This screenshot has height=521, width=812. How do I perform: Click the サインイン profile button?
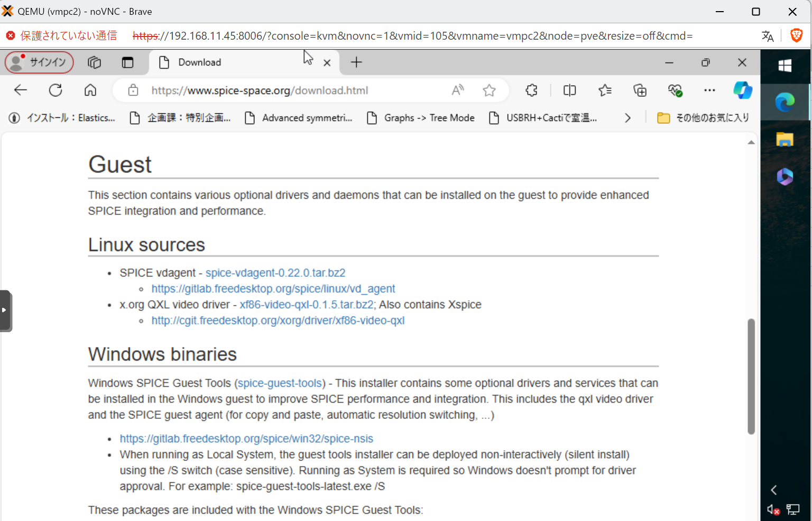39,62
